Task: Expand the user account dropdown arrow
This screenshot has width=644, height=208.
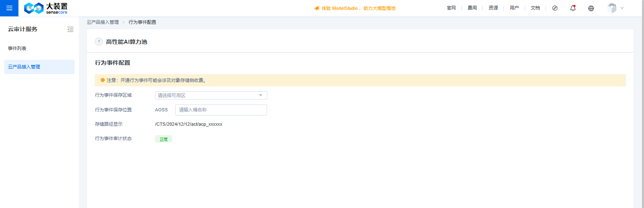Action: click(x=622, y=8)
